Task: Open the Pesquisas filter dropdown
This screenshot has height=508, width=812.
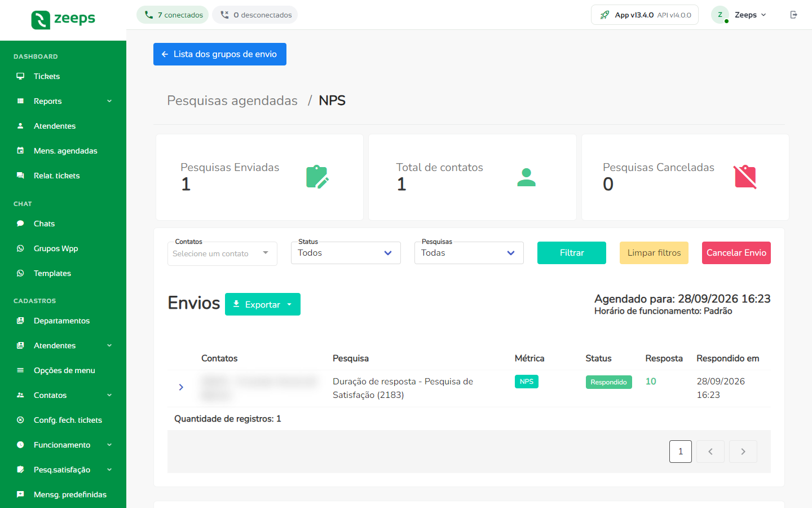Action: coord(469,253)
